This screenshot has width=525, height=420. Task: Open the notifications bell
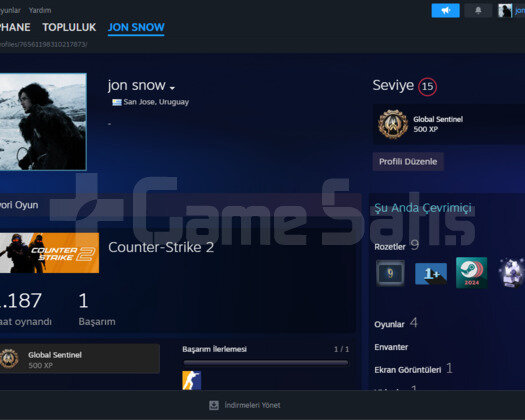478,10
